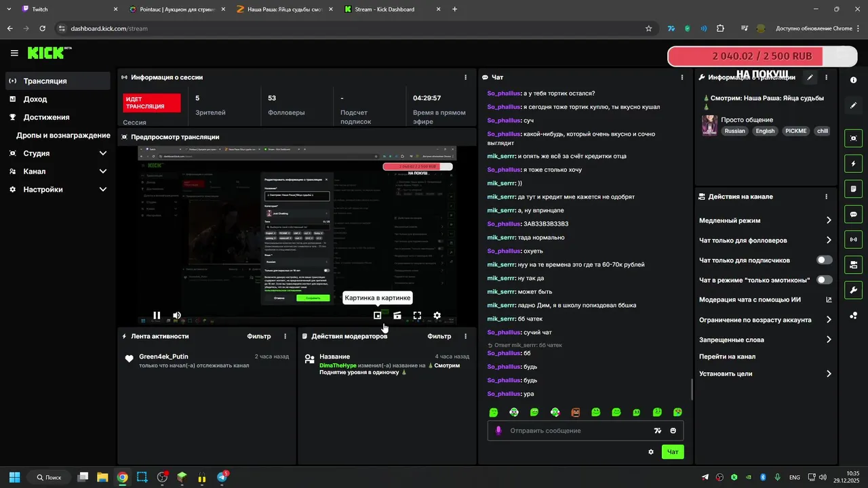Edit stream info with the pencil button

tap(810, 77)
